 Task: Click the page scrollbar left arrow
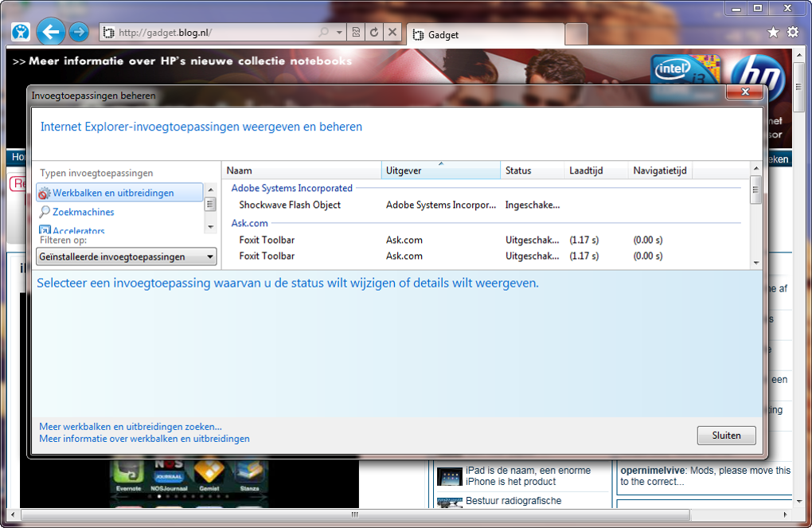pyautogui.click(x=13, y=514)
